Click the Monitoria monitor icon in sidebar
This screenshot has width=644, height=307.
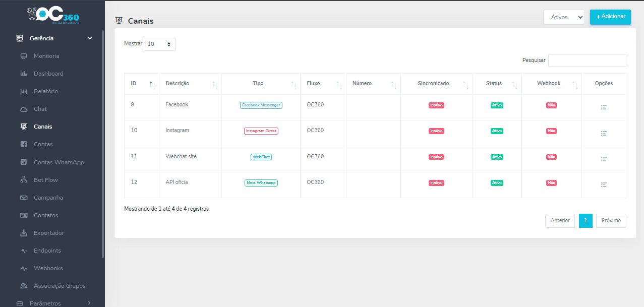[x=24, y=56]
